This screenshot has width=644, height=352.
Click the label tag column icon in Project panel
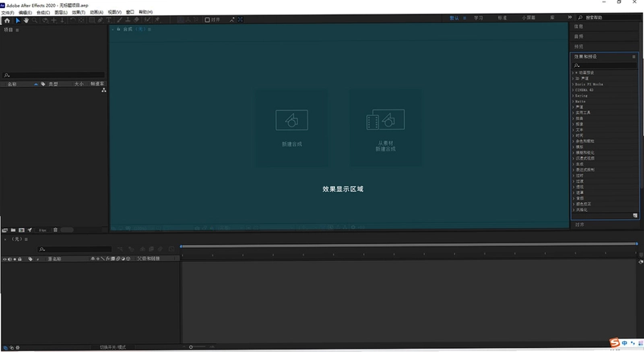(x=43, y=84)
